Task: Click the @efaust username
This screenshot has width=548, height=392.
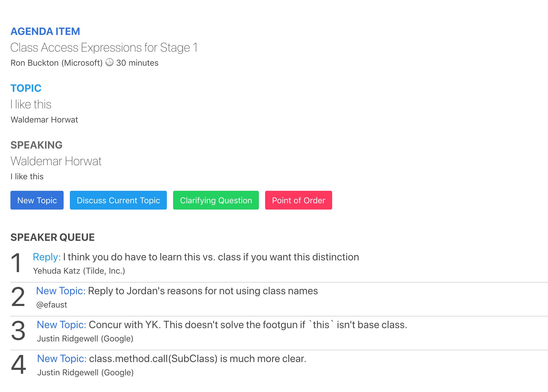Action: [52, 305]
